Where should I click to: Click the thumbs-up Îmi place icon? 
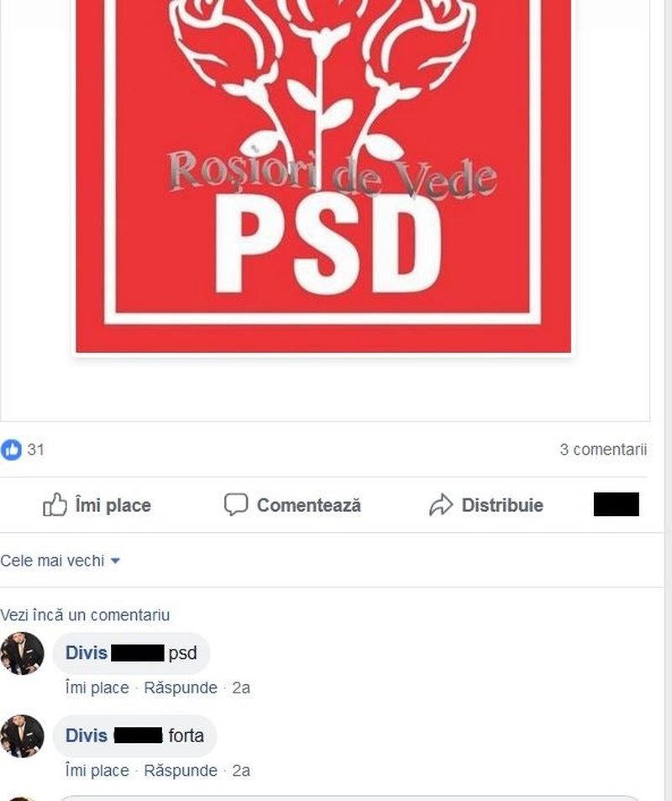point(55,504)
